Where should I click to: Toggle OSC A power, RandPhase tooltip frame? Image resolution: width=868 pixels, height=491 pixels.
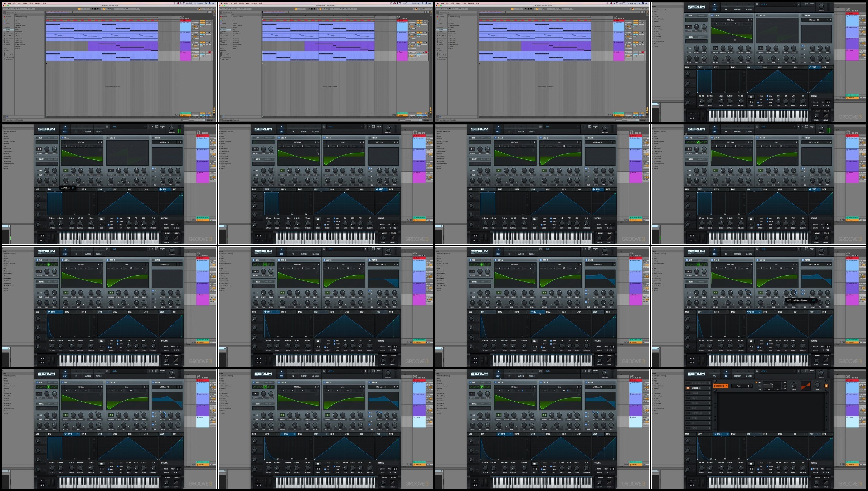(x=712, y=260)
